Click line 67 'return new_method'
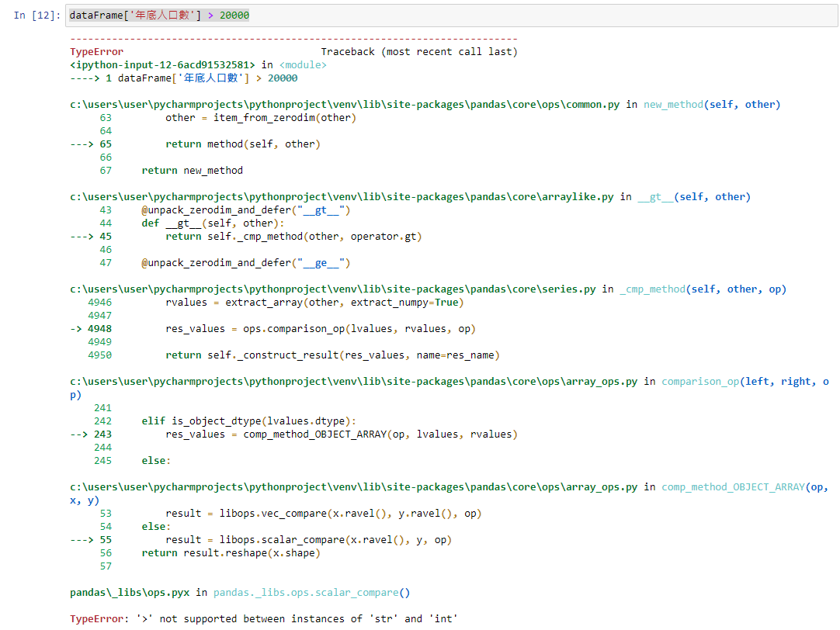 [193, 170]
